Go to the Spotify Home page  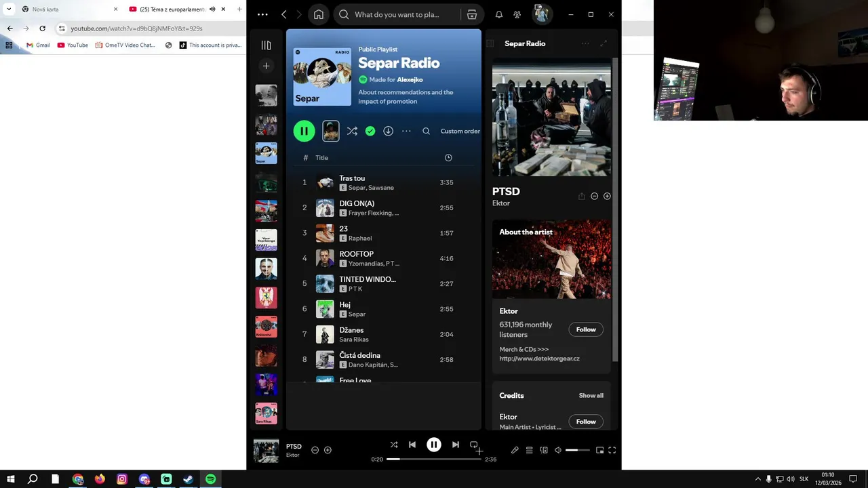318,14
